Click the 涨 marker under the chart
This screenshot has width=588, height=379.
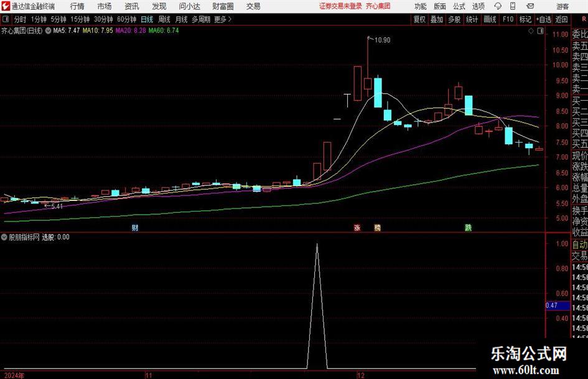coord(357,227)
